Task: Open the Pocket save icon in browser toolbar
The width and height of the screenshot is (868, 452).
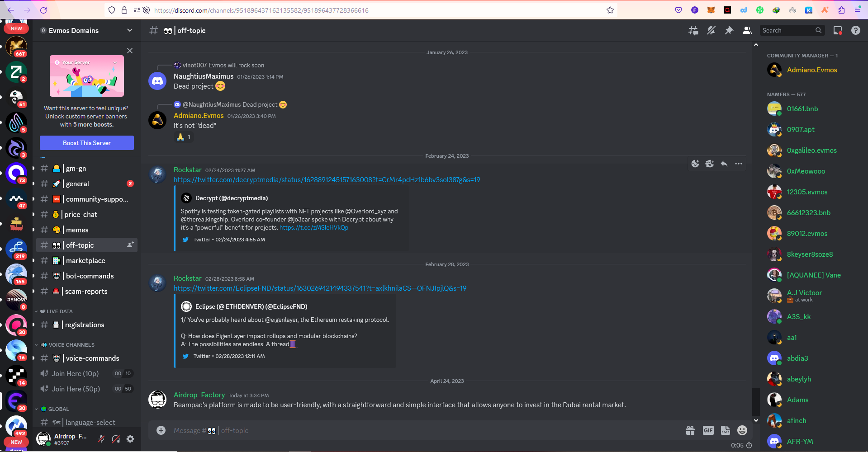Action: tap(678, 10)
